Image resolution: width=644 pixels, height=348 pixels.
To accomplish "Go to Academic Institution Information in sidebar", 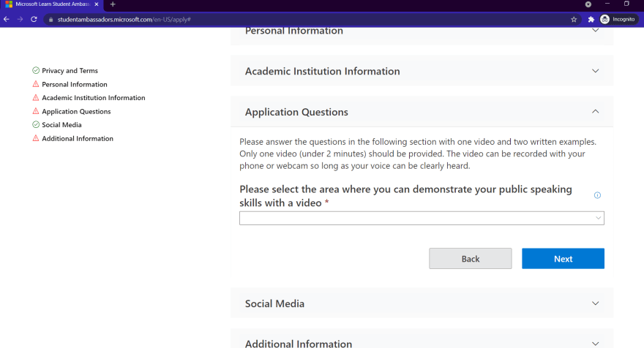I will click(x=93, y=98).
